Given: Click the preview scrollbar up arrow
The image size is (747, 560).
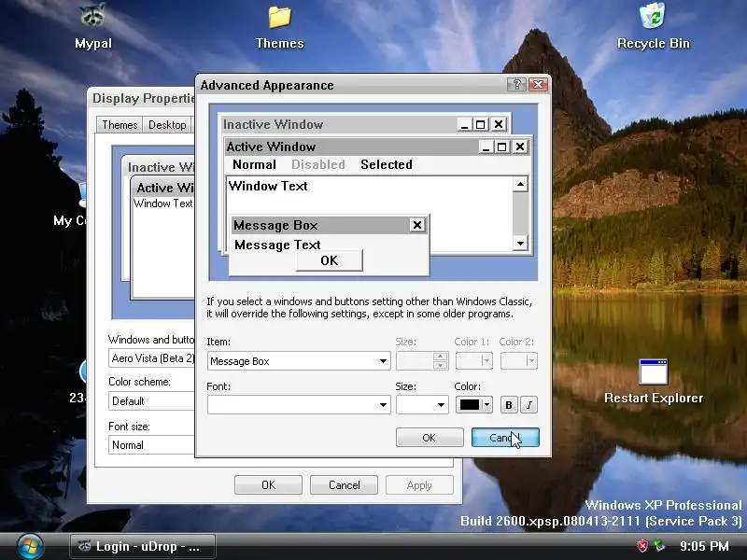Looking at the screenshot, I should pyautogui.click(x=520, y=184).
